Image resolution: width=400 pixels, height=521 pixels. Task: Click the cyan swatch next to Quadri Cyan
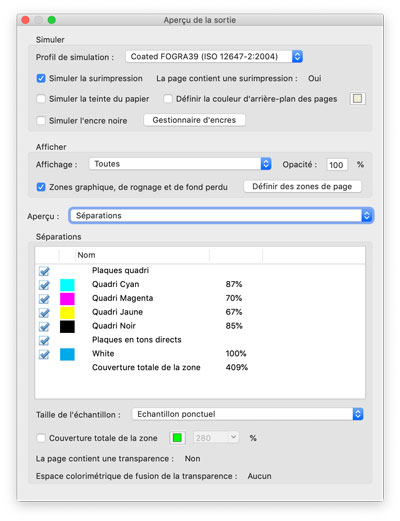[x=67, y=285]
